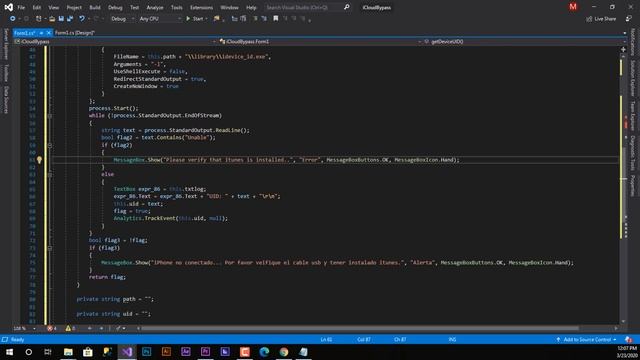Switch to the Form1.cs tab
This screenshot has height=360, width=640.
point(24,33)
